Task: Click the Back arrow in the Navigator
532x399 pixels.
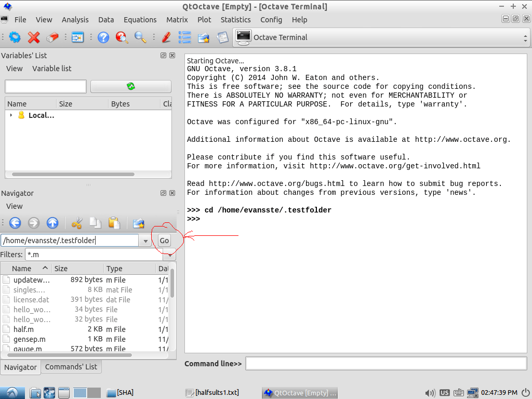Action: click(16, 223)
